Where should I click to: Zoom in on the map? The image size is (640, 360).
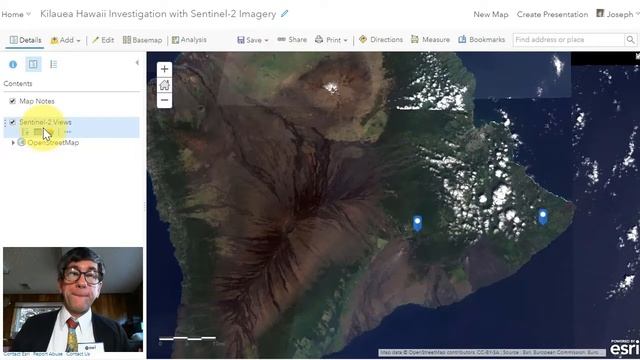164,69
